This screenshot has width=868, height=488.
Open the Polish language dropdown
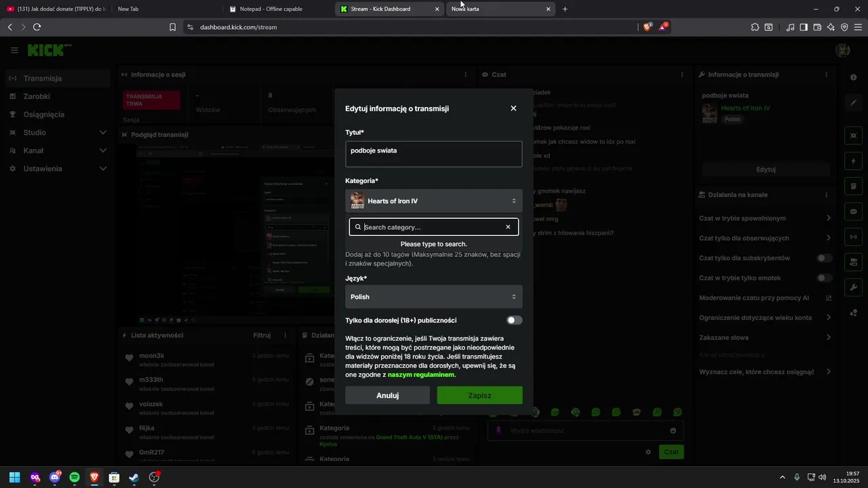click(x=433, y=297)
